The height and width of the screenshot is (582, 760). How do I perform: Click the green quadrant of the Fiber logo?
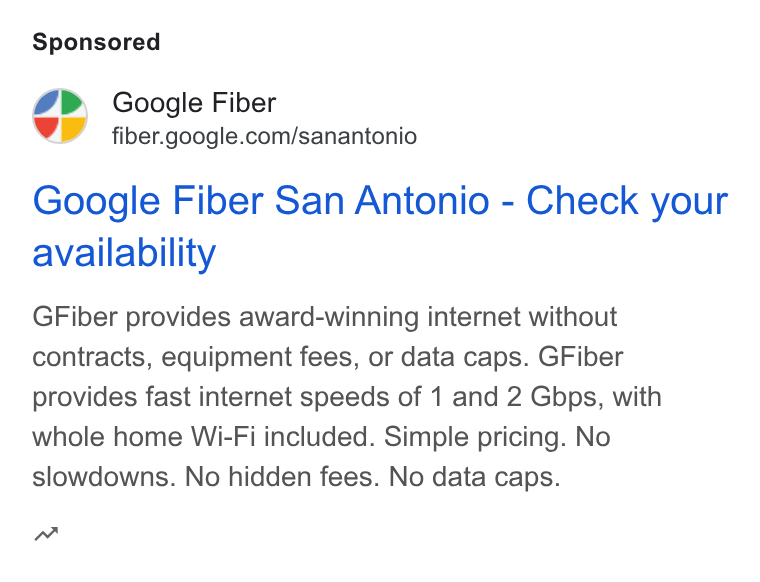71,103
